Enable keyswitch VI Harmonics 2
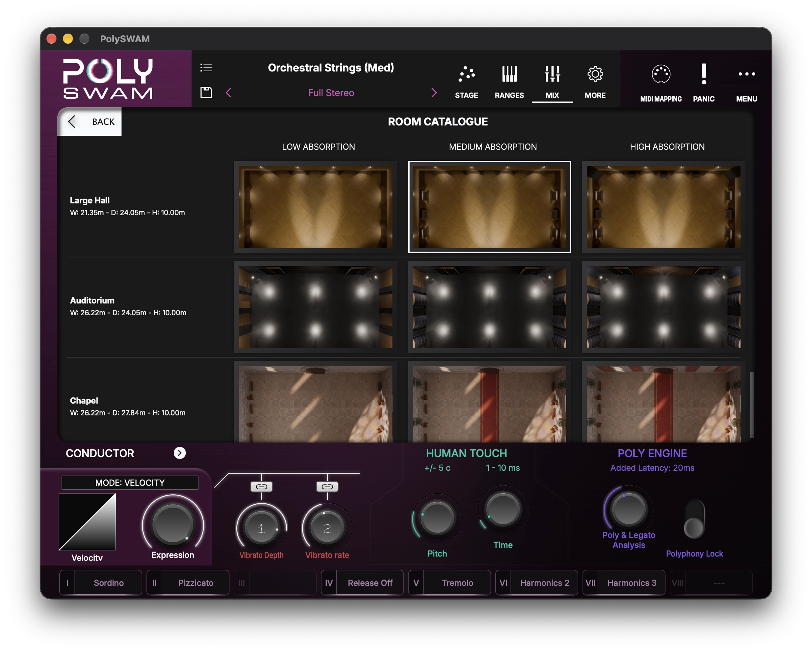The image size is (812, 652). coord(536,583)
